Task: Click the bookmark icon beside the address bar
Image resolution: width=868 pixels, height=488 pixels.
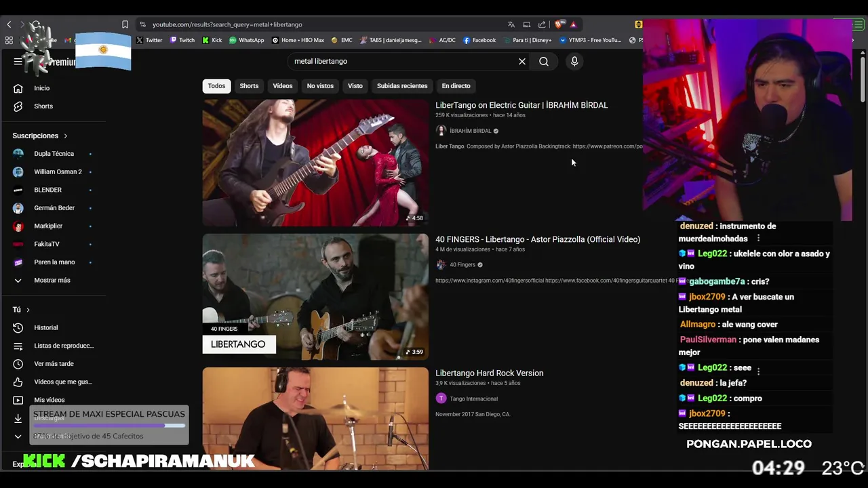Action: [125, 24]
